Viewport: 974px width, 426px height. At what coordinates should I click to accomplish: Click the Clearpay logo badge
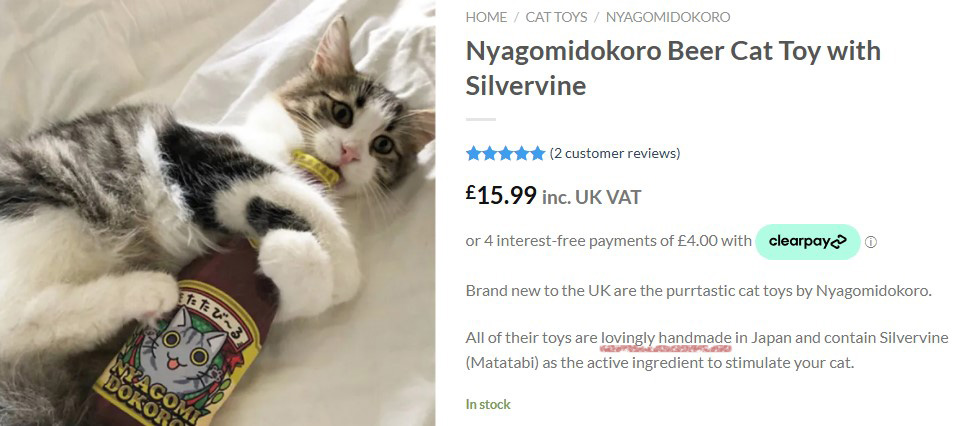click(807, 241)
